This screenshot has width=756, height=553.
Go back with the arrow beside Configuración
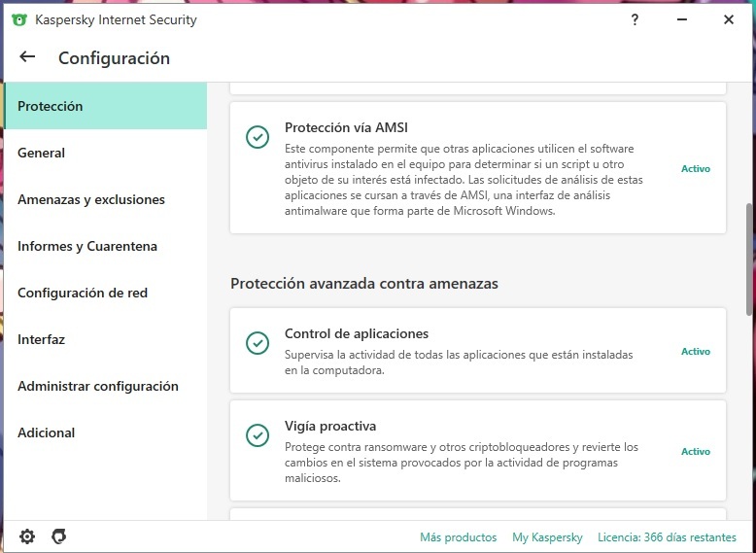click(27, 57)
